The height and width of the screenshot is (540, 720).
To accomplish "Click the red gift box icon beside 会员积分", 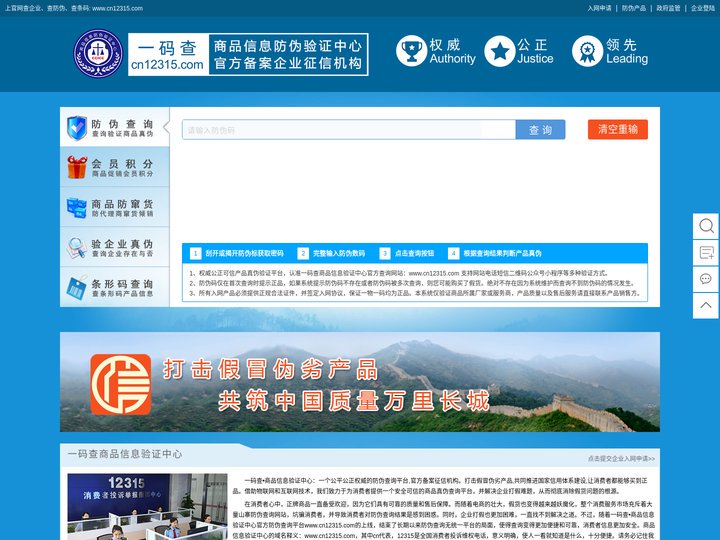I will (x=77, y=167).
